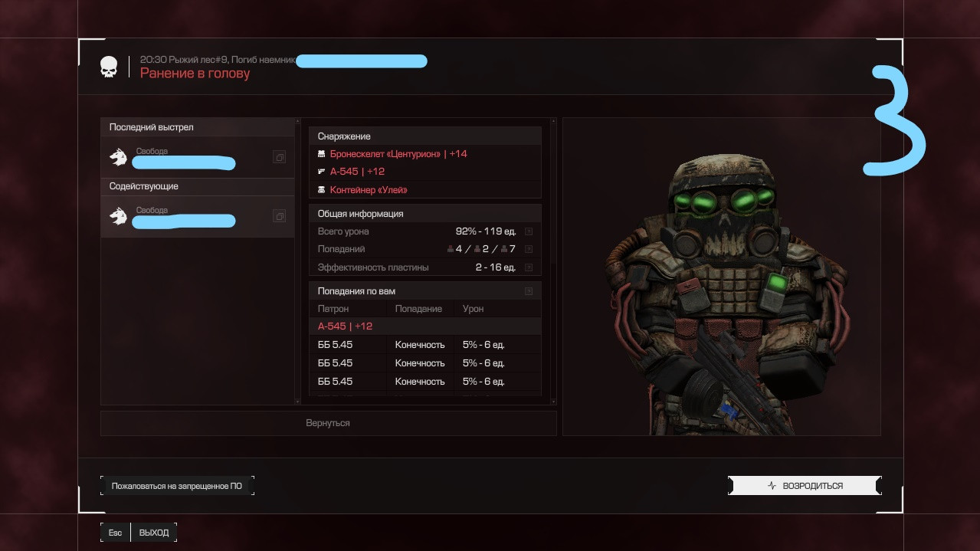Click the 20:30 Рыжий лес#9 death message
This screenshot has height=551, width=980.
click(218, 60)
